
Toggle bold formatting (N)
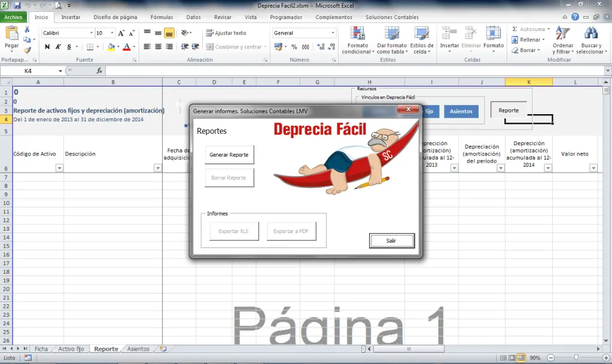47,47
